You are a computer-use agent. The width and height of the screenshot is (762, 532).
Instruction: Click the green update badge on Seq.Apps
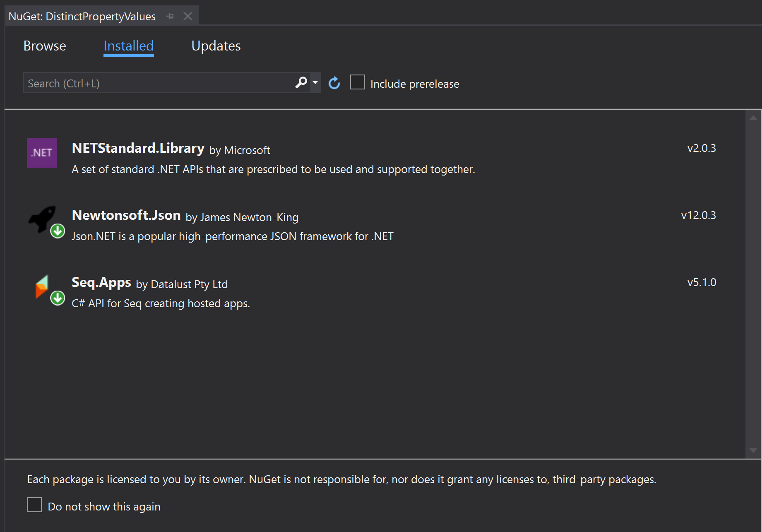(x=58, y=298)
